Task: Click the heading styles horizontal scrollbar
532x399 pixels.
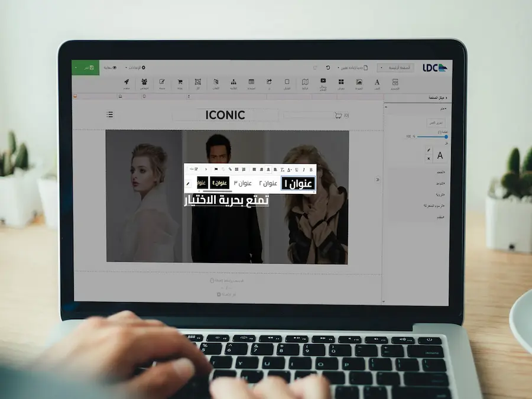Action: (217, 192)
